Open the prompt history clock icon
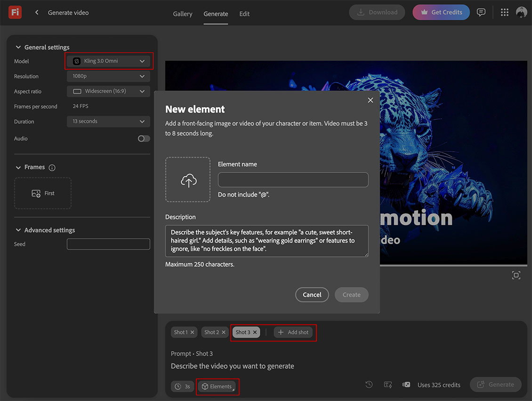 pyautogui.click(x=369, y=385)
